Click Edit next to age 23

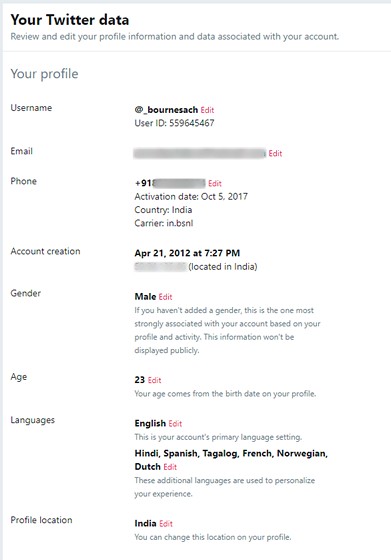pyautogui.click(x=155, y=380)
